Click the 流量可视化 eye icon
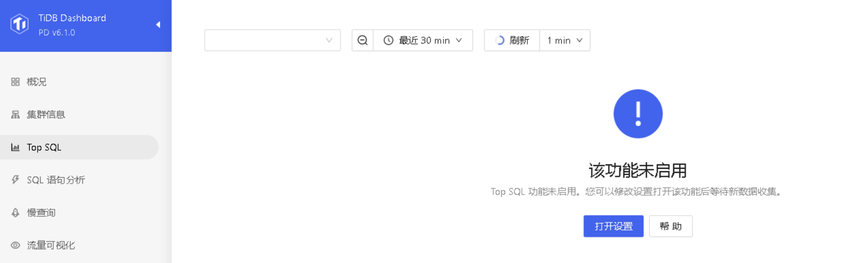 pos(15,245)
